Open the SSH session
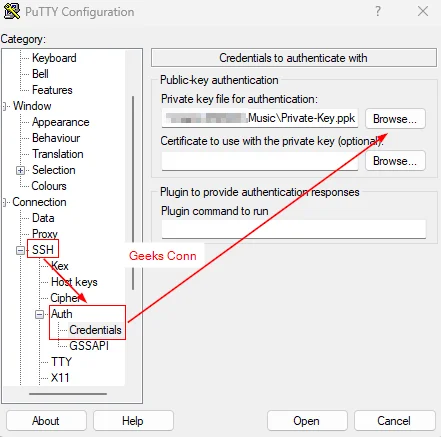441x437 pixels. [x=307, y=421]
